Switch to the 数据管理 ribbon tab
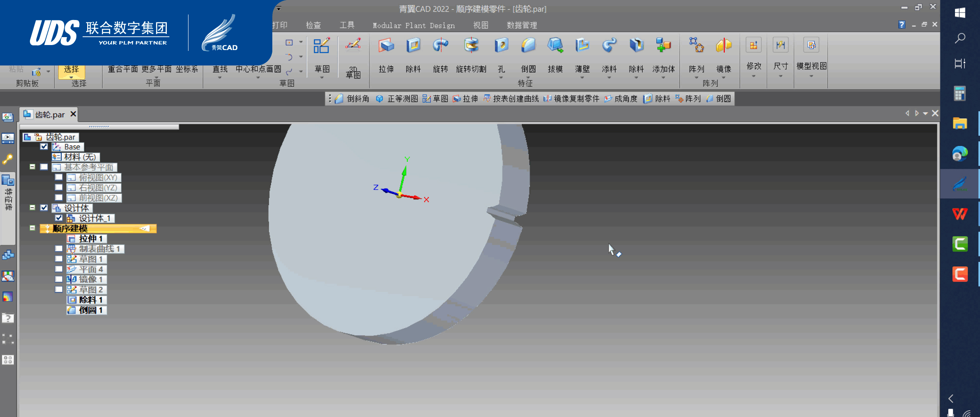980x417 pixels. (x=522, y=25)
